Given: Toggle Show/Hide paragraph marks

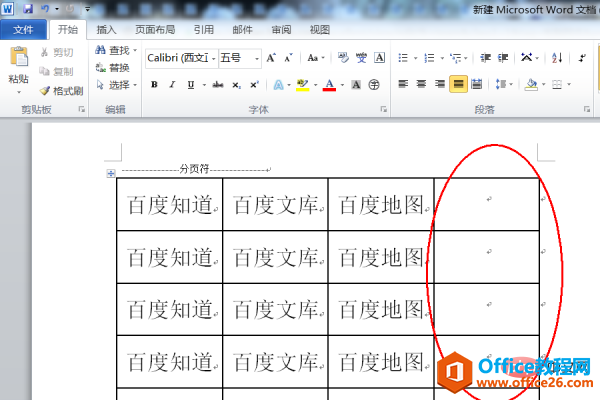Looking at the screenshot, I should tap(582, 58).
